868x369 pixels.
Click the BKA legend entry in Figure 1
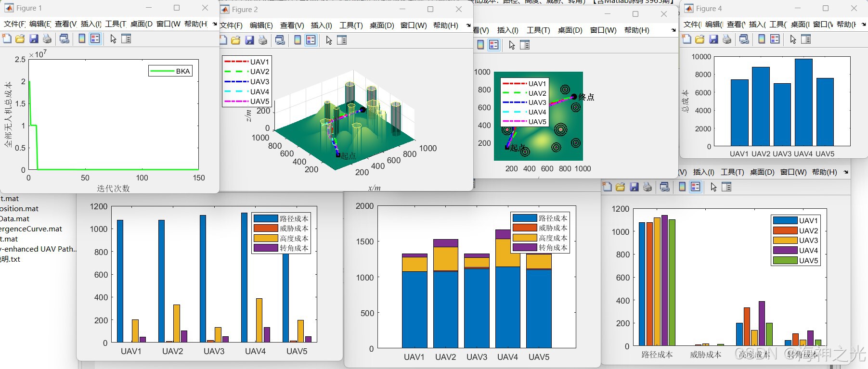pyautogui.click(x=171, y=71)
